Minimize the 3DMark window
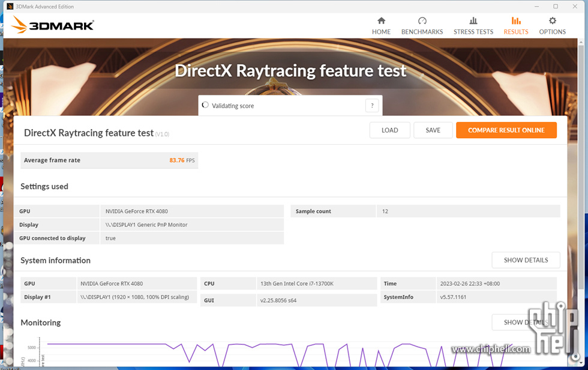The height and width of the screenshot is (370, 588). click(x=535, y=7)
